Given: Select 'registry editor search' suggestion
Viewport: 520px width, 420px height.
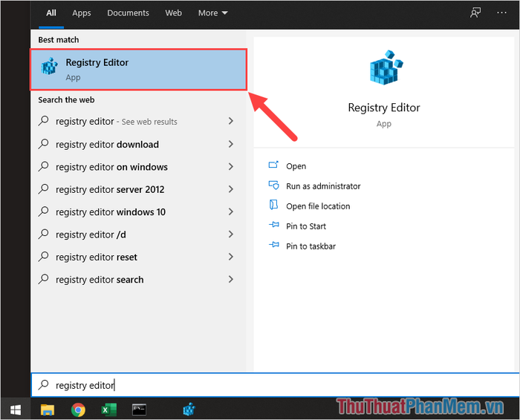Looking at the screenshot, I should point(139,279).
